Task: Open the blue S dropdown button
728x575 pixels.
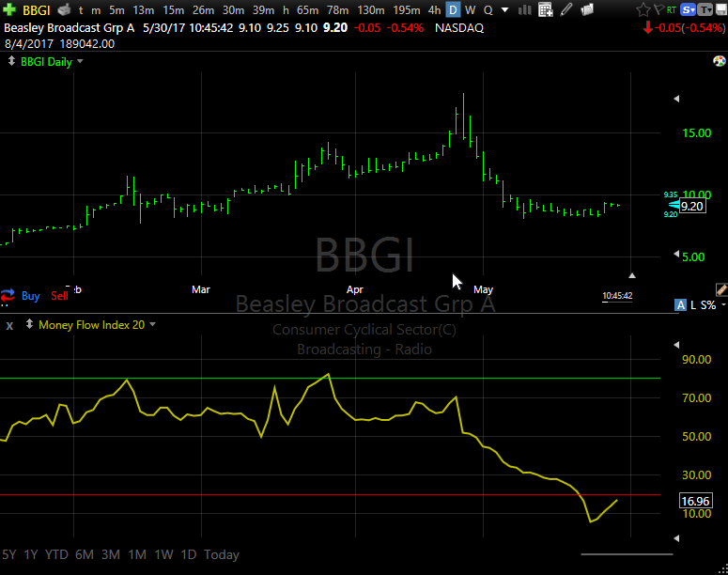Action: pyautogui.click(x=688, y=9)
